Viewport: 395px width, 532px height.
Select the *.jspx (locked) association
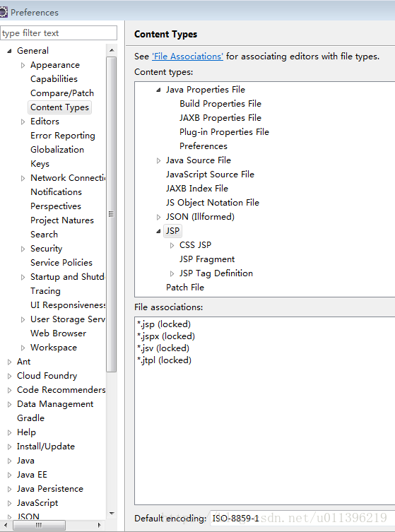pos(166,336)
